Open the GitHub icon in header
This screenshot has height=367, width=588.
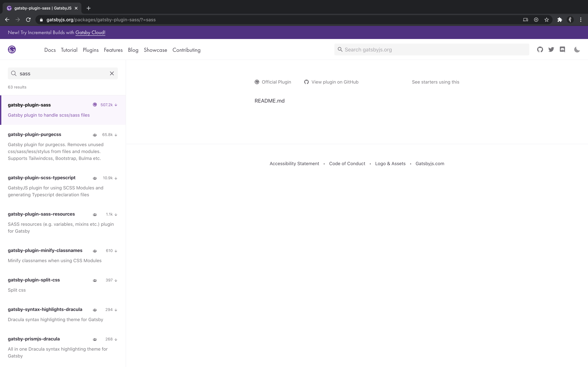[540, 49]
